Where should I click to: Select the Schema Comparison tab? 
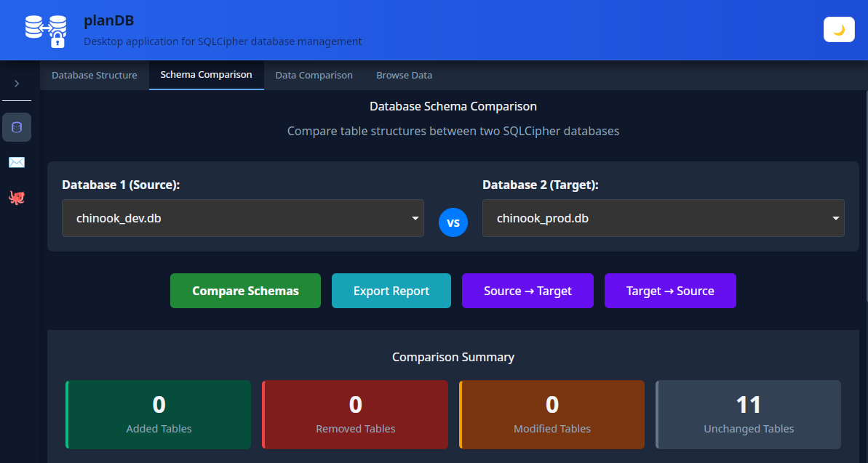pyautogui.click(x=206, y=75)
